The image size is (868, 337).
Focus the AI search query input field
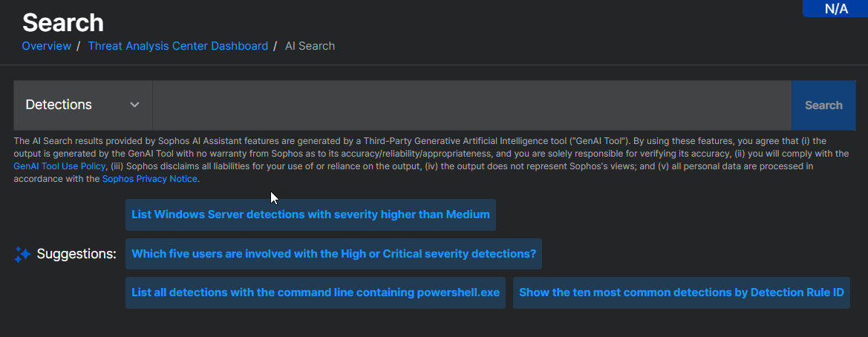tap(471, 105)
